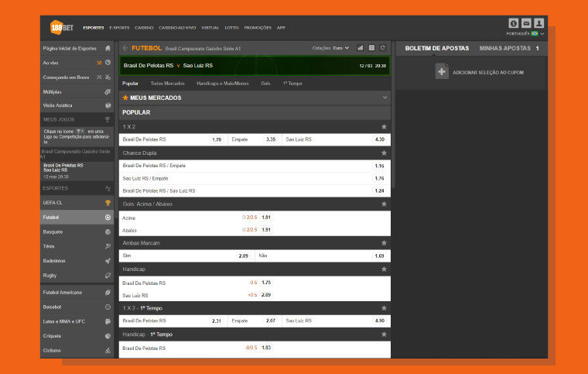Open the deposit dollar icon
Viewport: 588px width, 374px height.
coord(514,23)
